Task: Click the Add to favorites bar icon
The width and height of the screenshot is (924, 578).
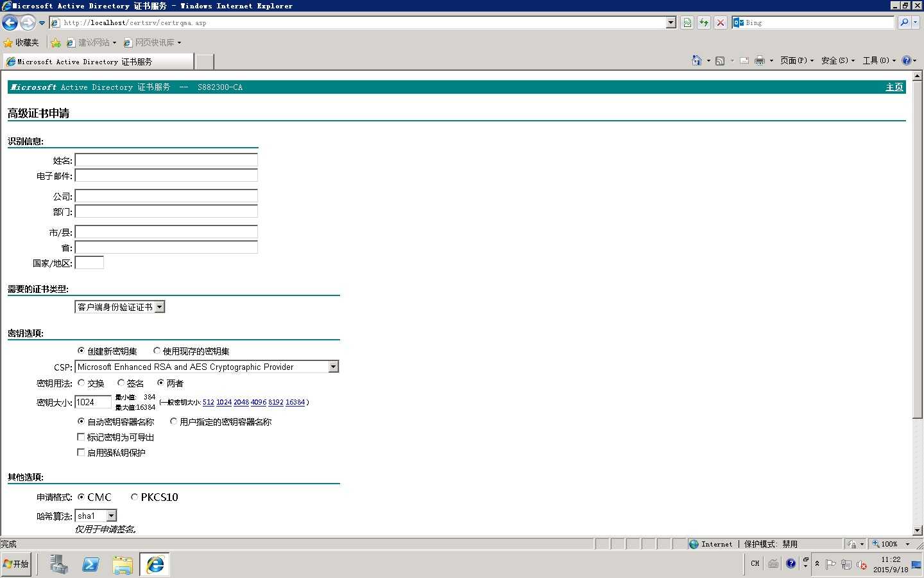Action: click(56, 42)
